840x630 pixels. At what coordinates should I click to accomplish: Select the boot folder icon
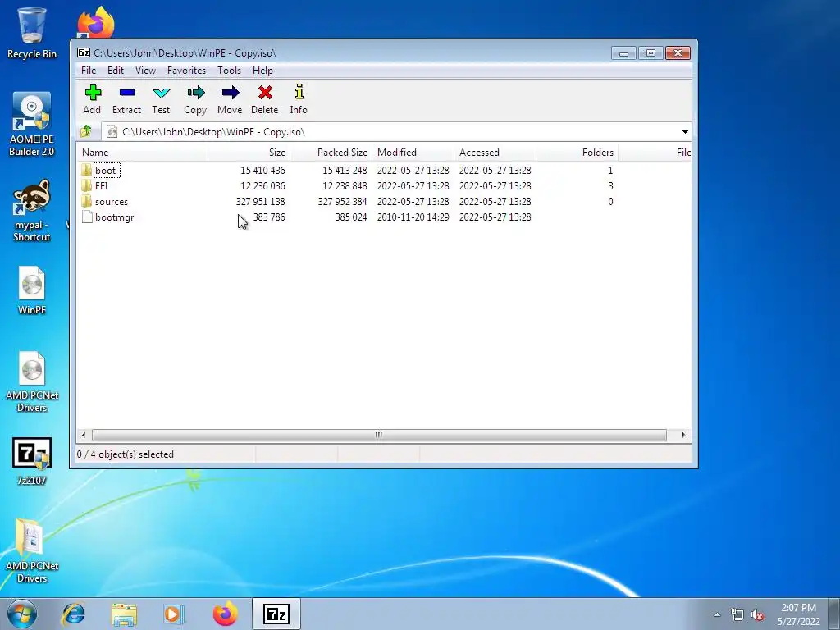87,171
